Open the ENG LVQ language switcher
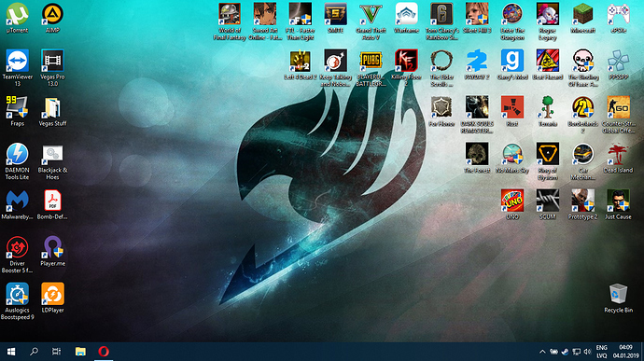Screen dimensions: 644x361 tap(602, 352)
